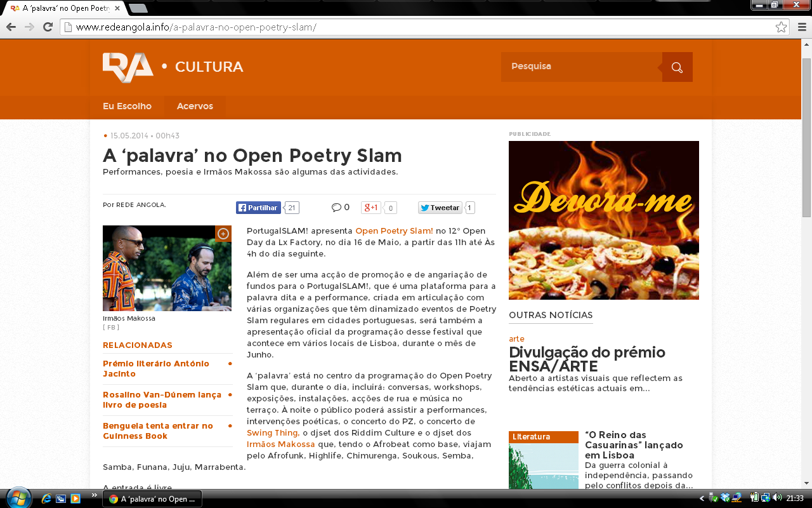The image size is (812, 508).
Task: Open related article Prémio literário António Jacinto
Action: pyautogui.click(x=156, y=368)
